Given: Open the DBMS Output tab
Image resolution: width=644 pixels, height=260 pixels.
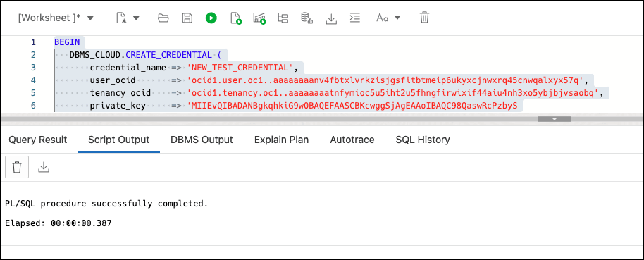Looking at the screenshot, I should (202, 140).
